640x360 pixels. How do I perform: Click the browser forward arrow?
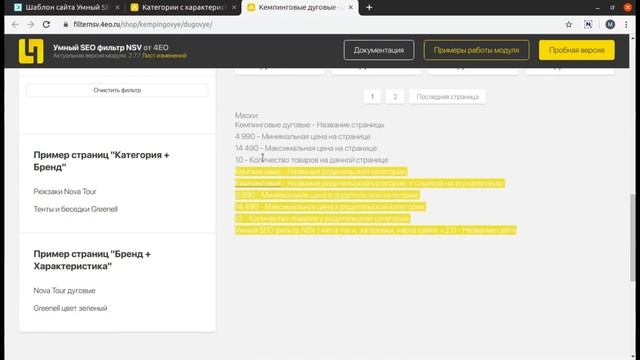31,24
